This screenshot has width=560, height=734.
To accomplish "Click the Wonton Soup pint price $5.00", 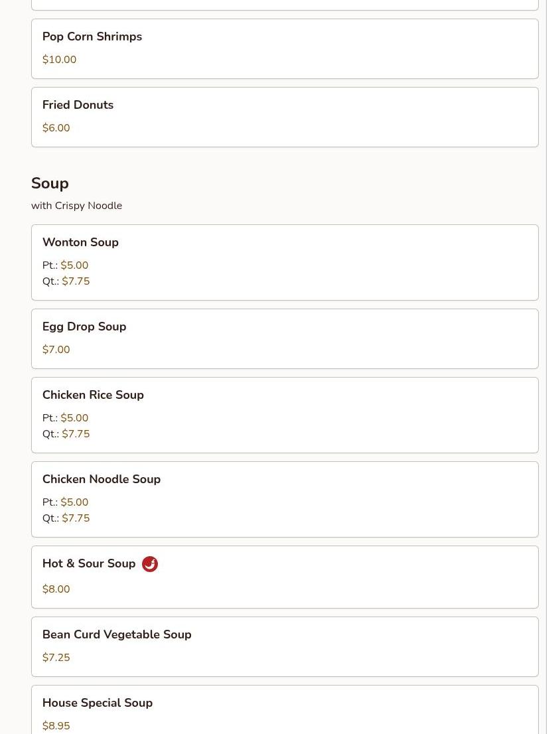I will [x=74, y=265].
